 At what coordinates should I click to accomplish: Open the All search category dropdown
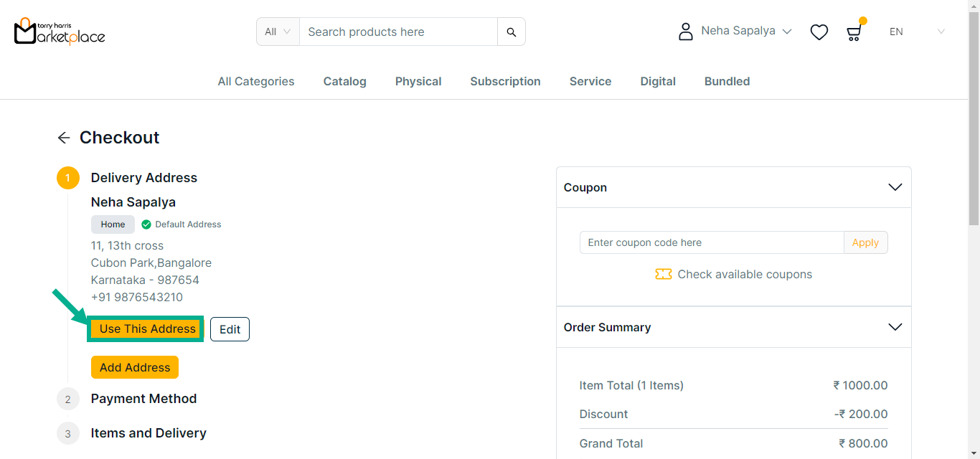coord(278,32)
